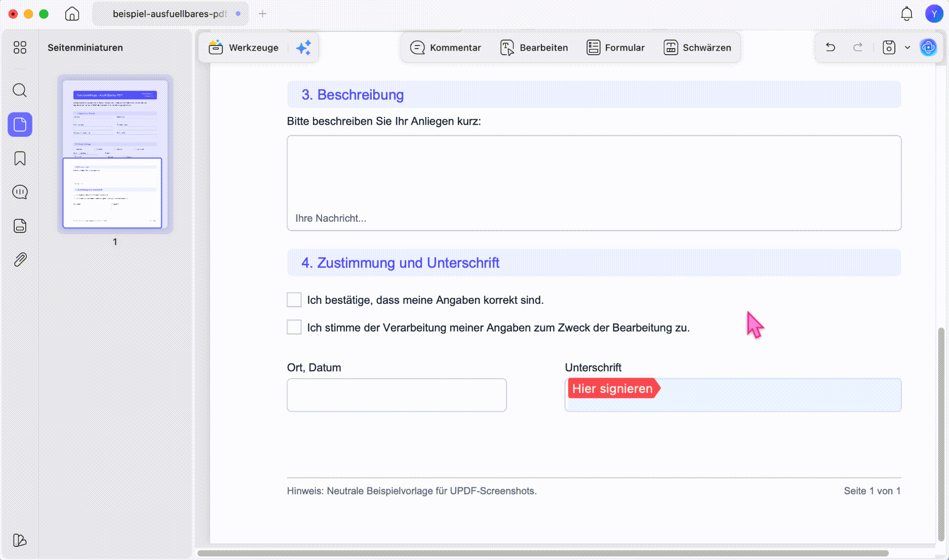Click the 'Unterschrift' label

click(x=593, y=368)
